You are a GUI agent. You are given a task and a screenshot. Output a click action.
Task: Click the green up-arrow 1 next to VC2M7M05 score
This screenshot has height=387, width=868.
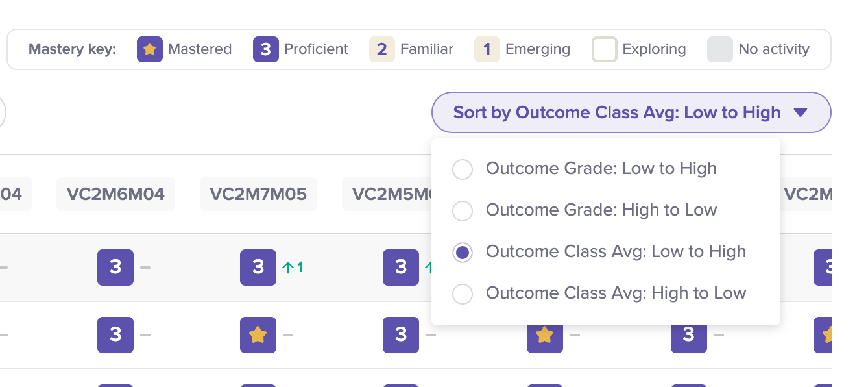click(x=293, y=267)
